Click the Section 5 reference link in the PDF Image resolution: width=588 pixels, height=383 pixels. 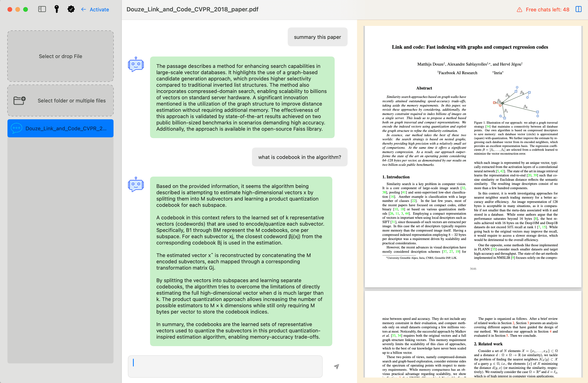[x=507, y=336]
